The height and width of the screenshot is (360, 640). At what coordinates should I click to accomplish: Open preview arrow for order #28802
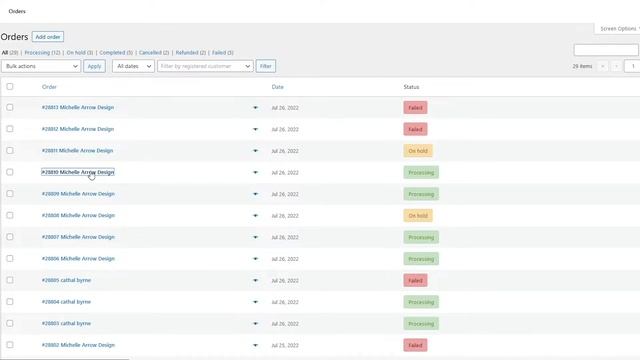(255, 345)
